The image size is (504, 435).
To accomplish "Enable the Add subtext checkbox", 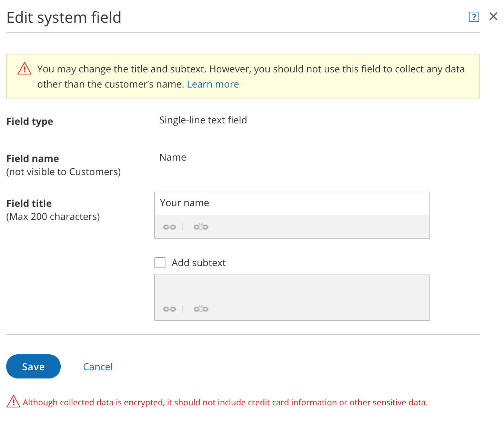I will click(x=160, y=263).
